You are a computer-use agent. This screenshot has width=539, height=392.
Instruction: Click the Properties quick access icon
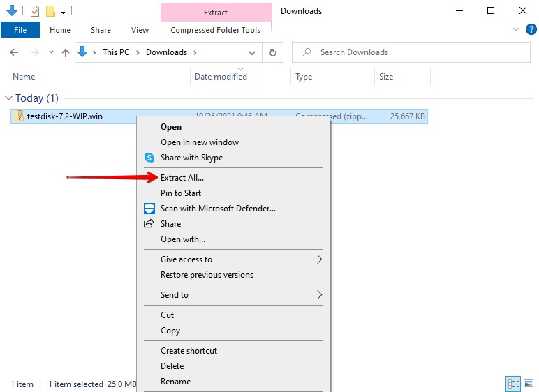coord(34,11)
